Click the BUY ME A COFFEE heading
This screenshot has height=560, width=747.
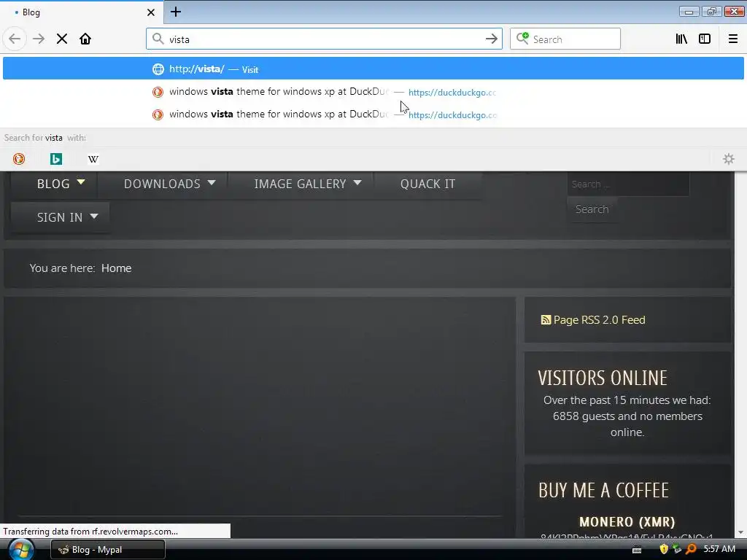(x=603, y=491)
